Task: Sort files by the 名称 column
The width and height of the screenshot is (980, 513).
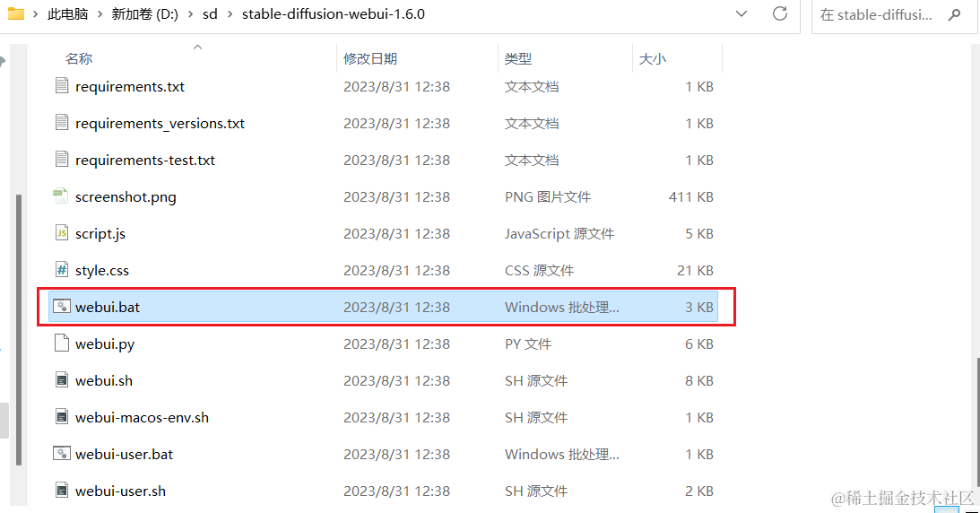Action: pyautogui.click(x=79, y=58)
